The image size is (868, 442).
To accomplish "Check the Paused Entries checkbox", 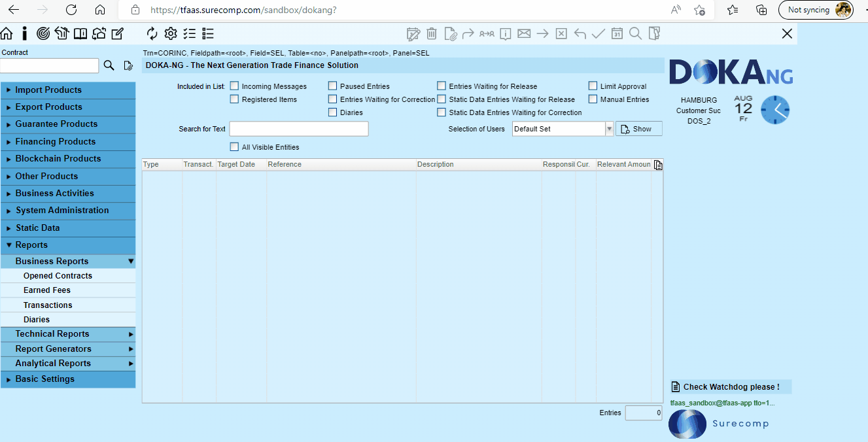I will pos(333,86).
